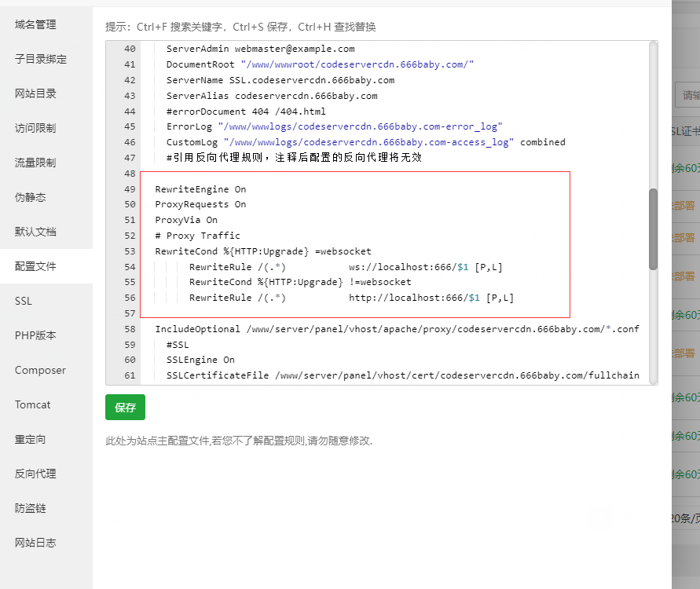Switch to the 子目录绑定 tab
The width and height of the screenshot is (700, 589).
coord(41,59)
